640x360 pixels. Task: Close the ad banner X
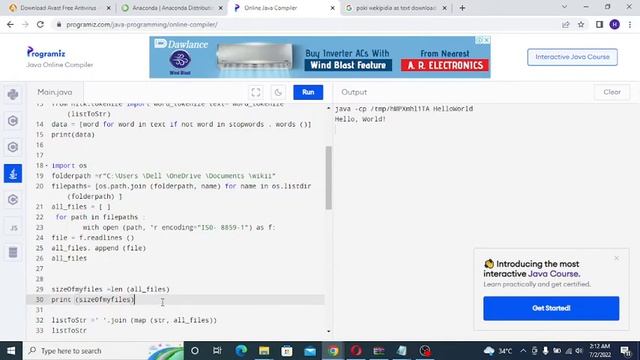[x=487, y=40]
